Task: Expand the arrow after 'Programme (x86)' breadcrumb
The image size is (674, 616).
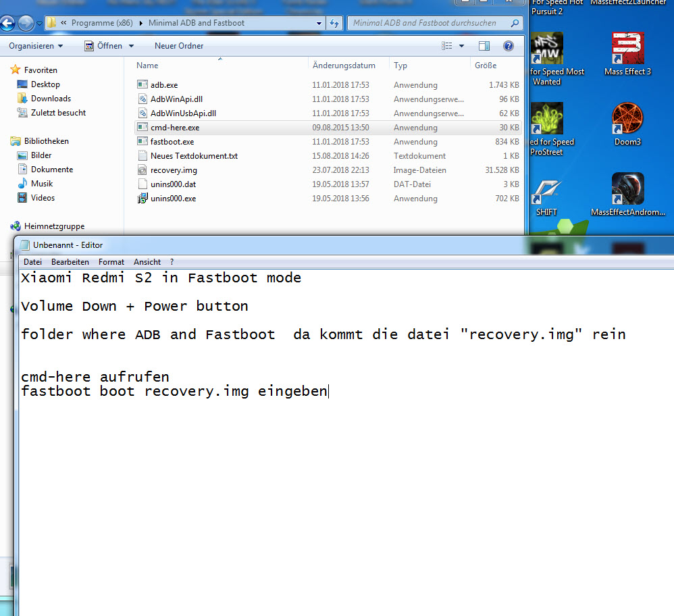Action: 140,23
